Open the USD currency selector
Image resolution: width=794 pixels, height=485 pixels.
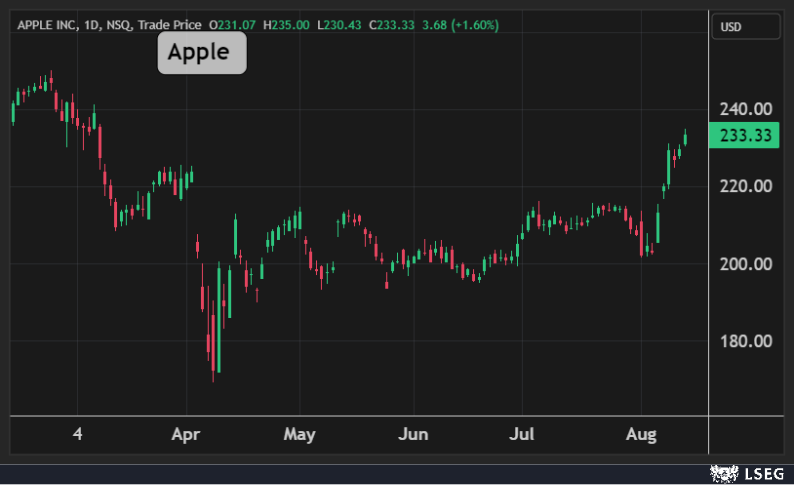point(746,27)
